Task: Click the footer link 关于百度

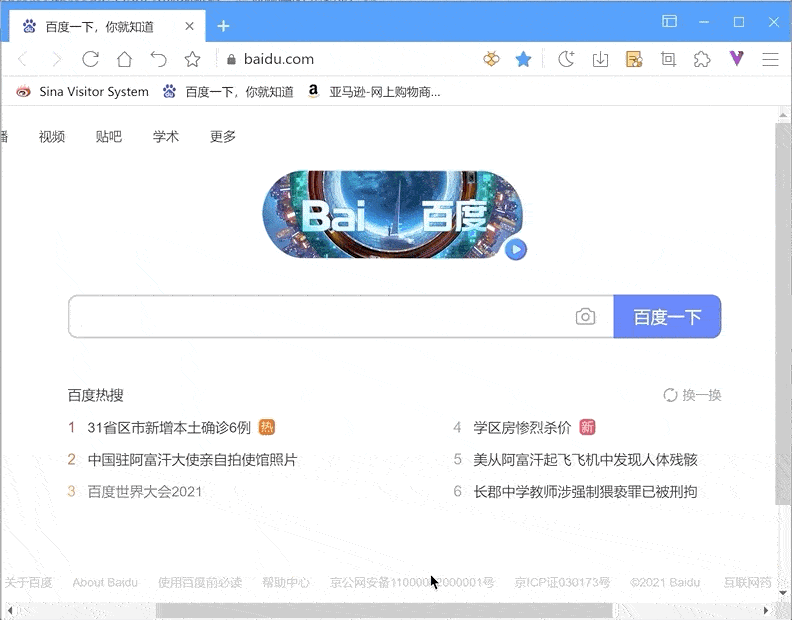Action: tap(28, 583)
